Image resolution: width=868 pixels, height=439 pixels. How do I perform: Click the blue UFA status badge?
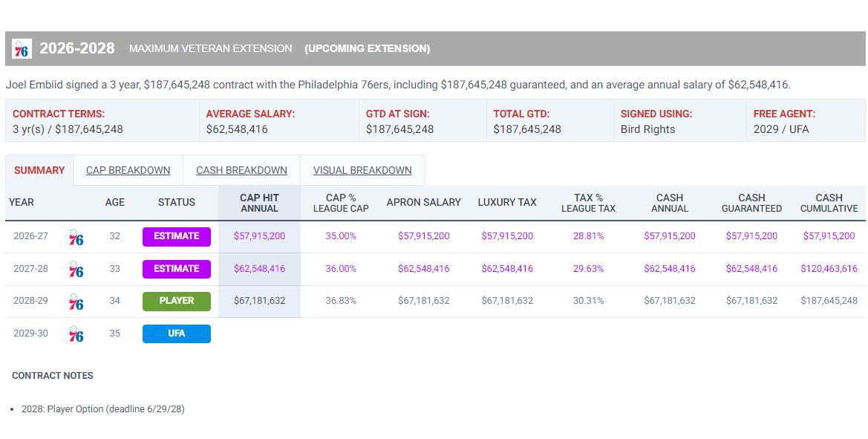click(x=176, y=334)
